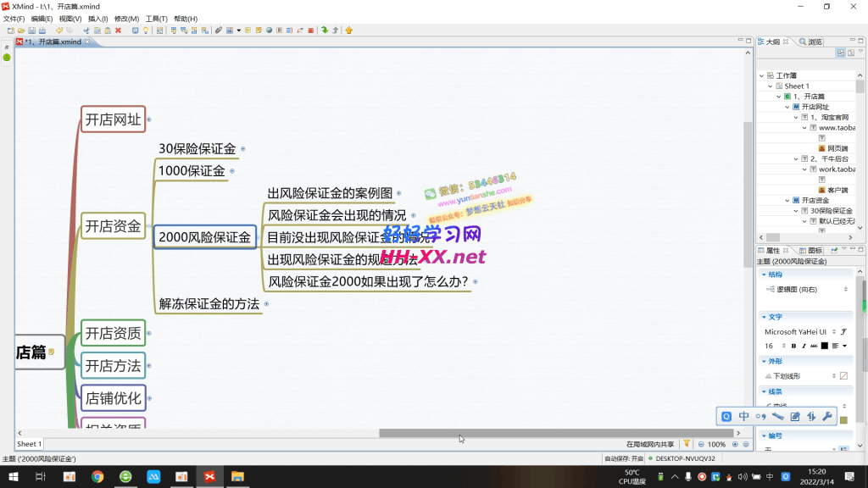Click the red Delete X toolbar icon
The height and width of the screenshot is (488, 868).
click(118, 30)
